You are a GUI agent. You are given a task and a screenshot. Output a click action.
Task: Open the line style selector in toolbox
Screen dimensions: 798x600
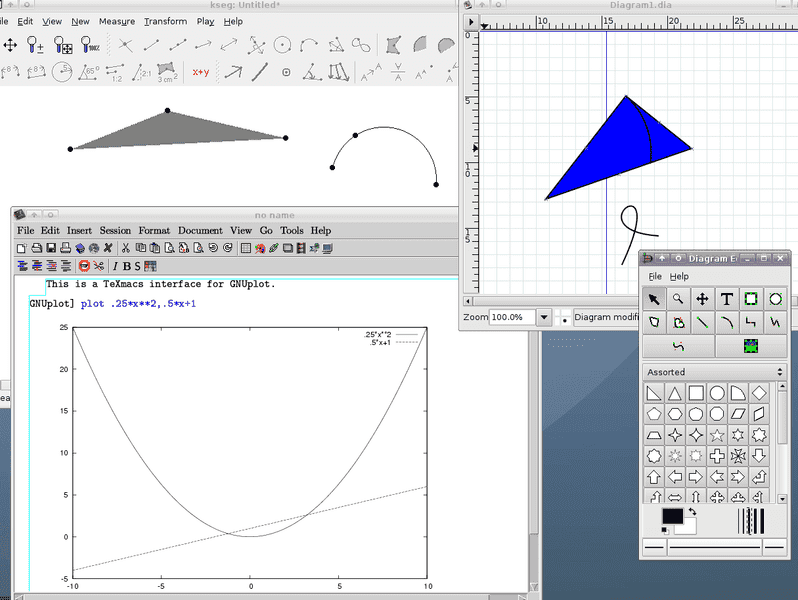[716, 547]
